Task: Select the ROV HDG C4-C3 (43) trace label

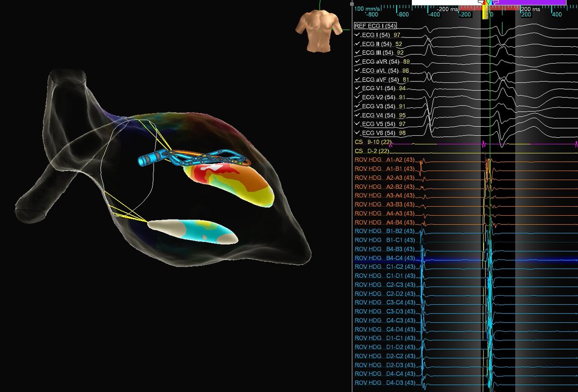Action: pyautogui.click(x=384, y=320)
